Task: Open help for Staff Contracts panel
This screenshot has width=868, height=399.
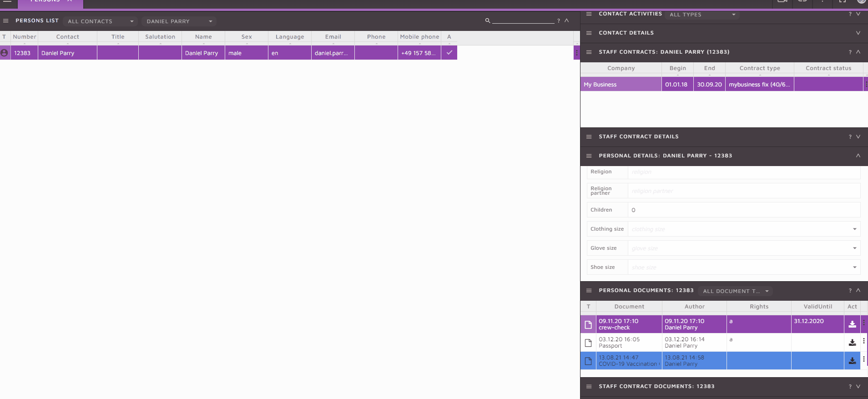Action: point(850,52)
